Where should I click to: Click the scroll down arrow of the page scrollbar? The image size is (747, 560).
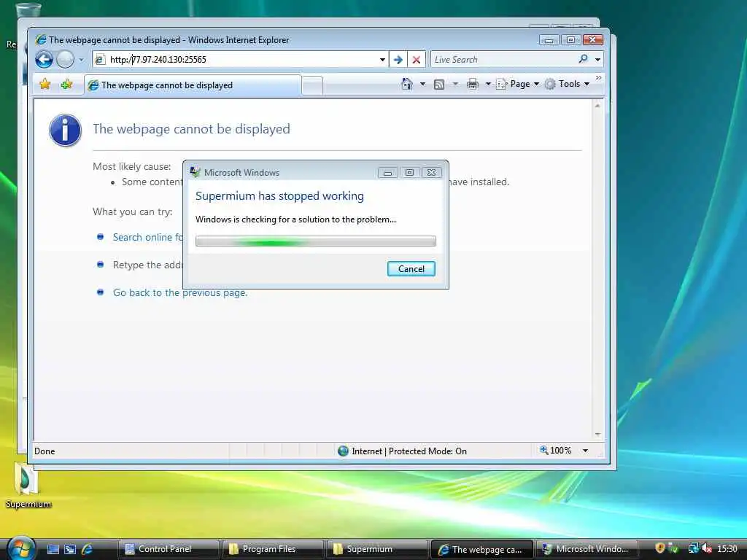(x=597, y=435)
